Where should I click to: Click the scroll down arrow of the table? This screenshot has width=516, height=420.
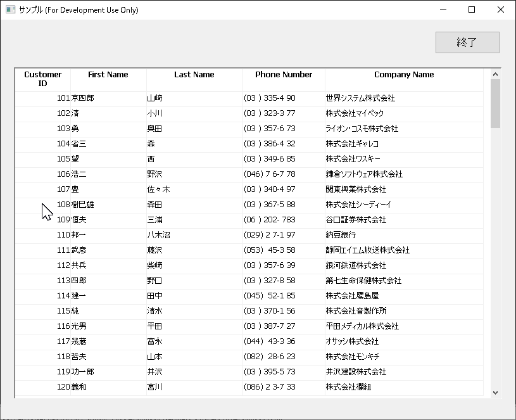tap(495, 392)
